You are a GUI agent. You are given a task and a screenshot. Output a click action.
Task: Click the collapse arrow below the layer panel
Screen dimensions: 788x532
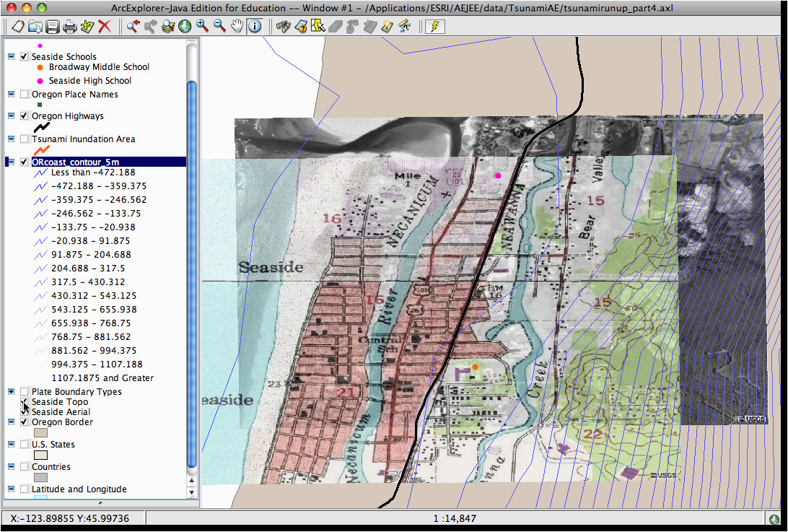pos(100,502)
